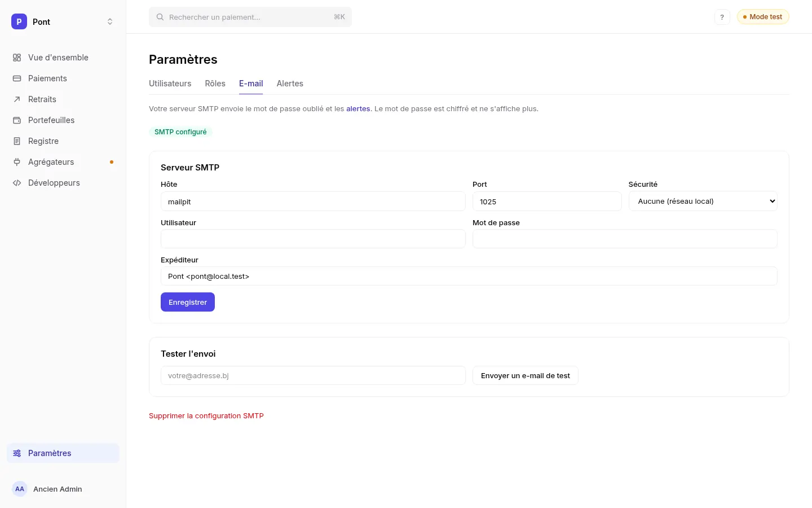This screenshot has height=508, width=812.
Task: Switch to the Rôles tab
Action: (x=215, y=84)
